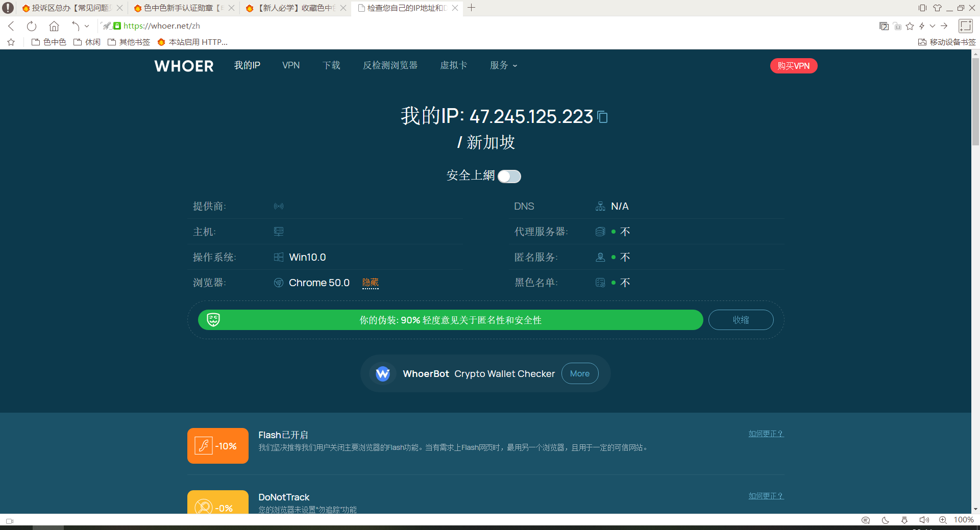Click the More button beside WhoerBot
The image size is (980, 530).
point(580,373)
